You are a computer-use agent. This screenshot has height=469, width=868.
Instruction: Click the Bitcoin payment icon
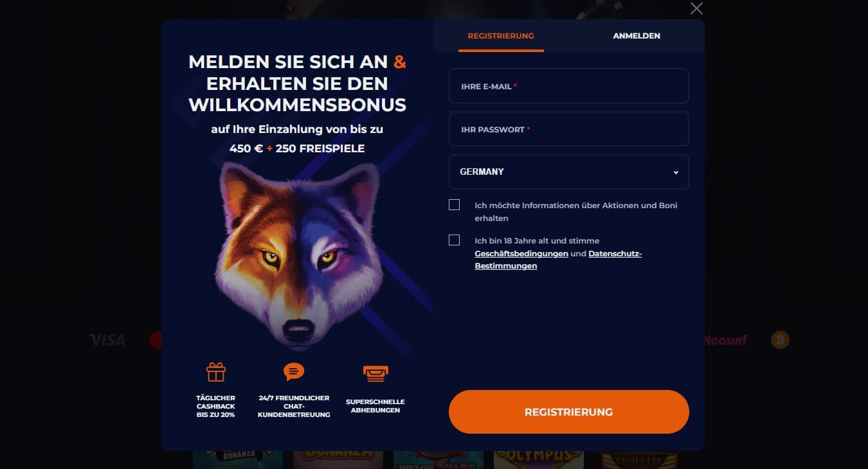click(x=780, y=340)
